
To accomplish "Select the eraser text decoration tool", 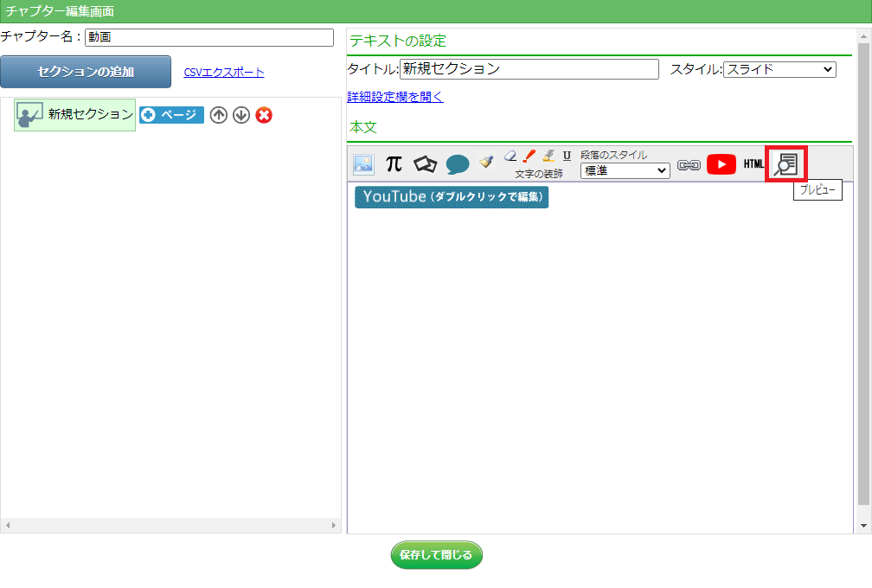I will tap(510, 156).
